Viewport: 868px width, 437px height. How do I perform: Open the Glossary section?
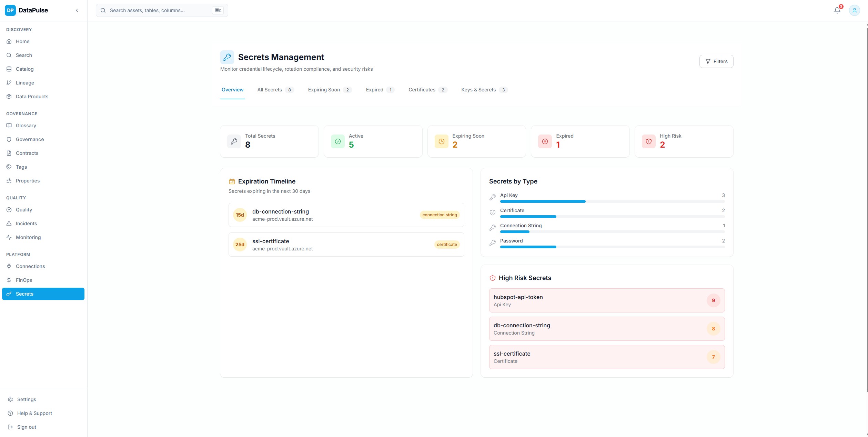tap(26, 126)
